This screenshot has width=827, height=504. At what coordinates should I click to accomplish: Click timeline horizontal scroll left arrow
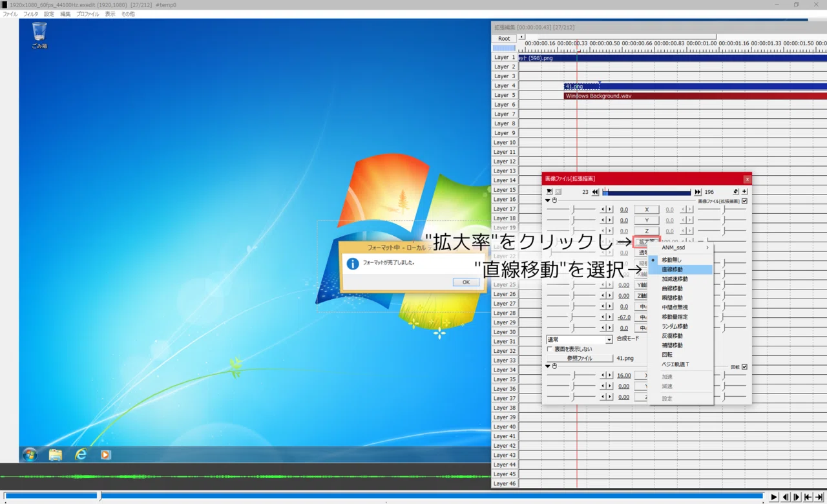pyautogui.click(x=522, y=37)
